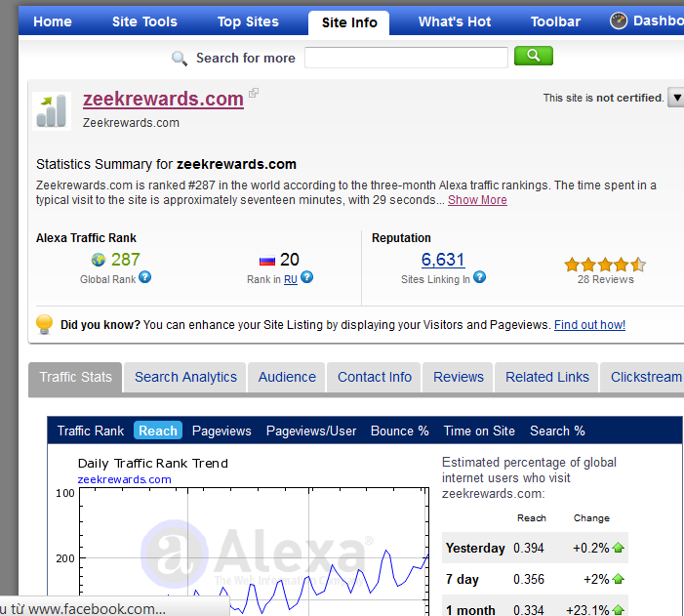The height and width of the screenshot is (616, 684).
Task: Open the zeekrewards.com title link
Action: coord(163,99)
